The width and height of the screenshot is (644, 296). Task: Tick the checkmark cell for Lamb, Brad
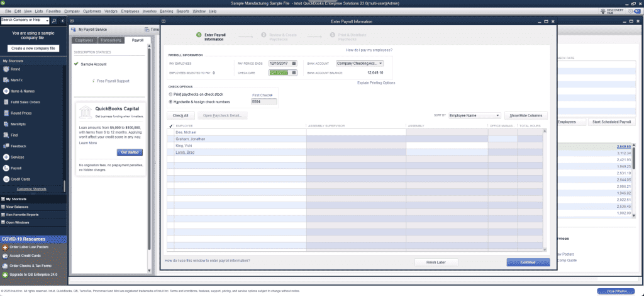[x=170, y=152]
